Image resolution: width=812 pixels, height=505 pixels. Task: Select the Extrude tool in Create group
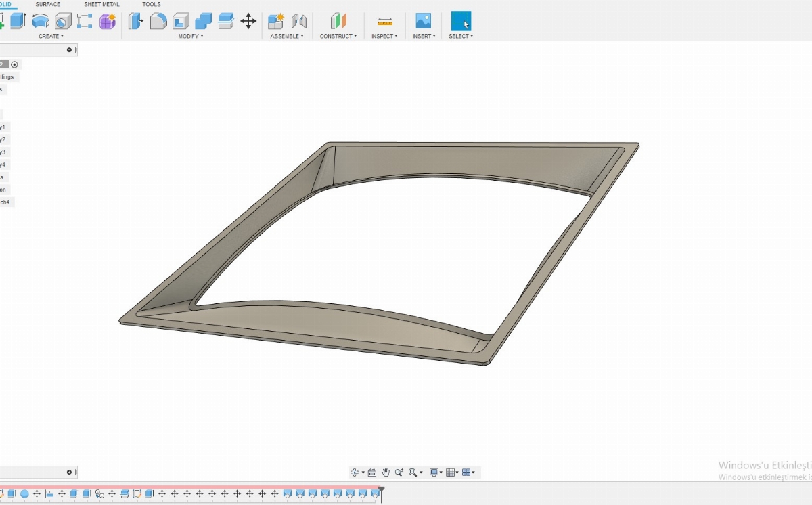coord(18,21)
